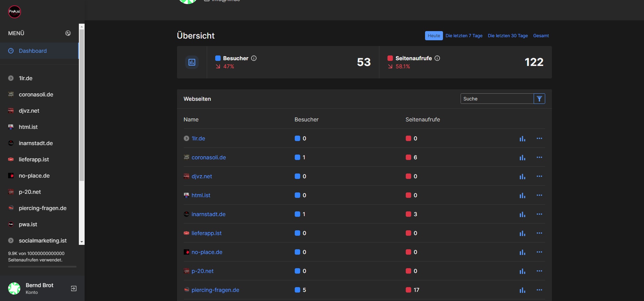Open three-dot menu for piercing-fragen.de row
This screenshot has height=301, width=644.
539,290
